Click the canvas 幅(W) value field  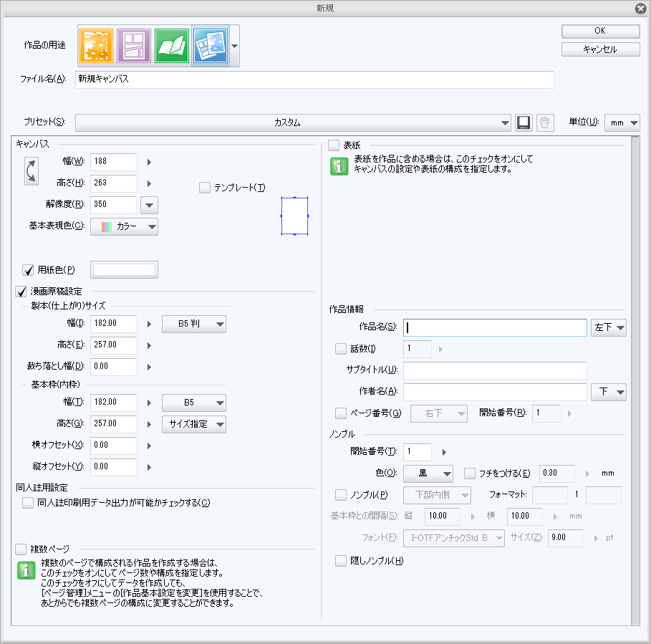click(x=113, y=162)
